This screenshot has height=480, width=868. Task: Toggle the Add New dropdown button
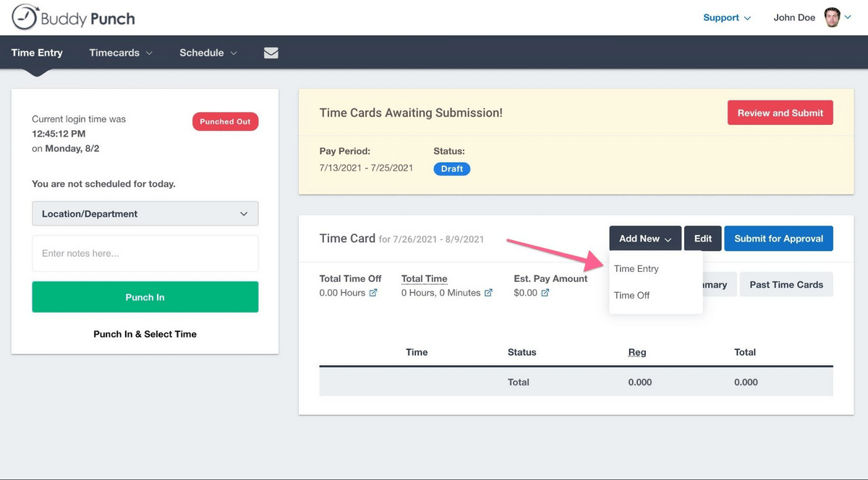coord(644,239)
